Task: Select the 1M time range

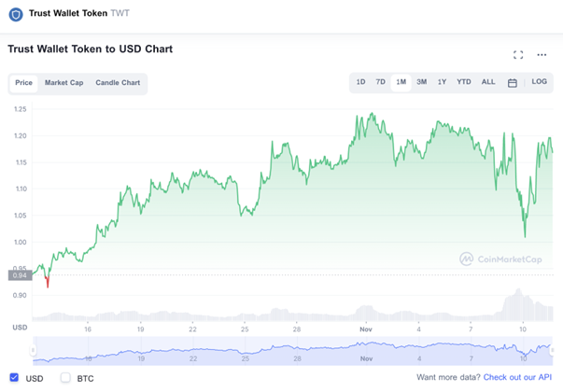Action: [401, 83]
